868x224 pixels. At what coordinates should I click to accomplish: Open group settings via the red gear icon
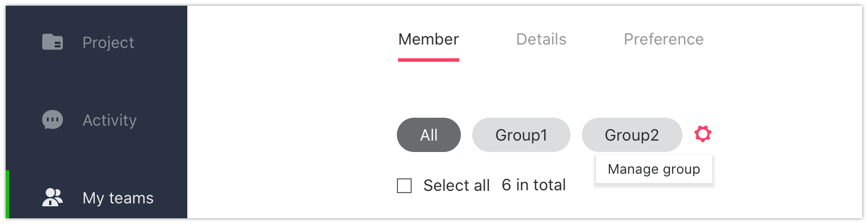point(703,134)
